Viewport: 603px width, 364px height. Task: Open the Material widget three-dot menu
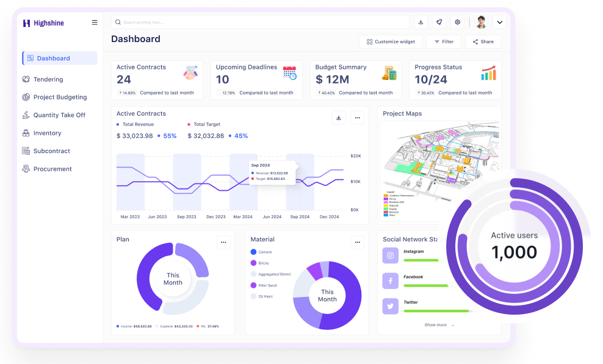point(357,242)
